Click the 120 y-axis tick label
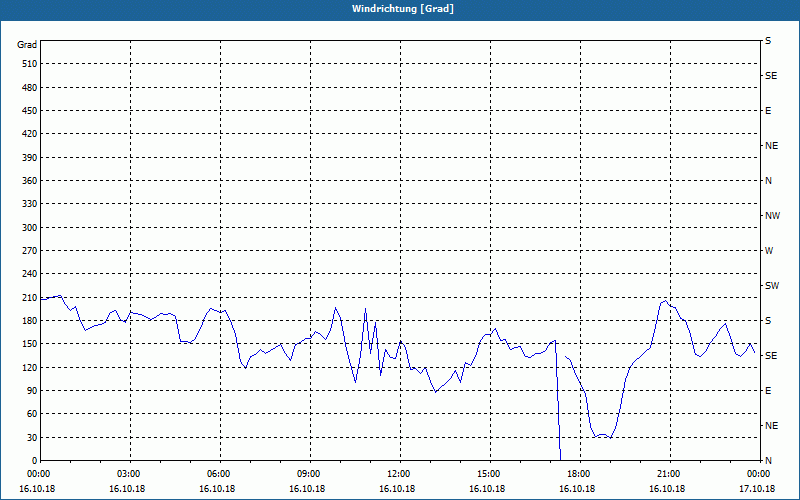800x500 pixels. tap(30, 367)
